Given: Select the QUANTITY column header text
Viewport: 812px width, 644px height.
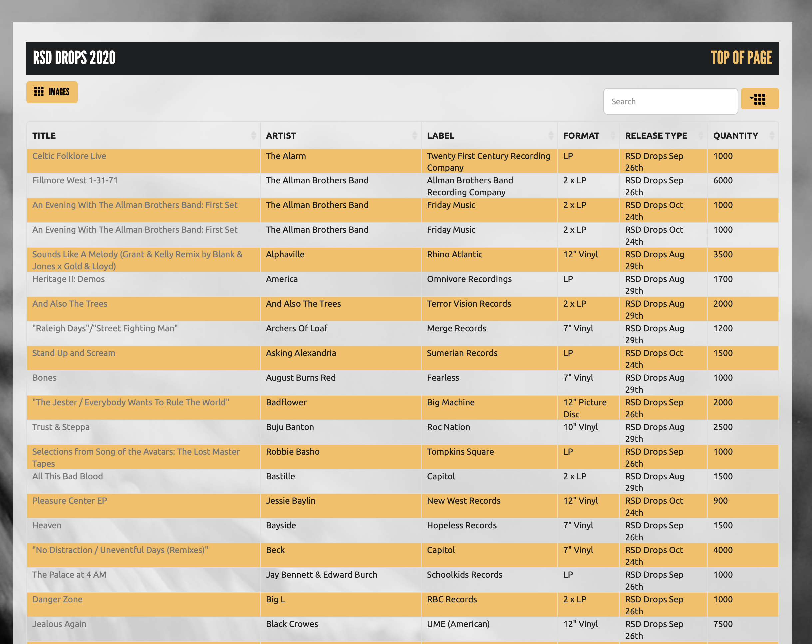Looking at the screenshot, I should click(x=735, y=136).
